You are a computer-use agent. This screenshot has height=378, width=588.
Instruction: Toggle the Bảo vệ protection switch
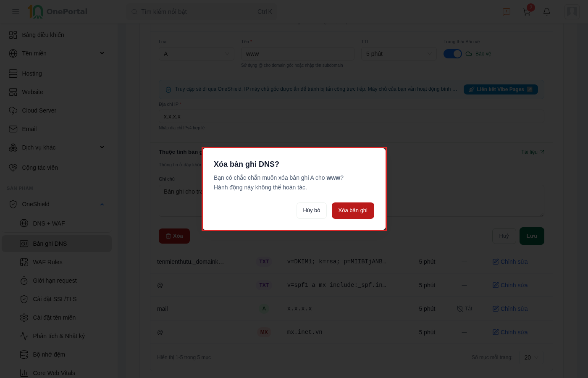coord(453,54)
